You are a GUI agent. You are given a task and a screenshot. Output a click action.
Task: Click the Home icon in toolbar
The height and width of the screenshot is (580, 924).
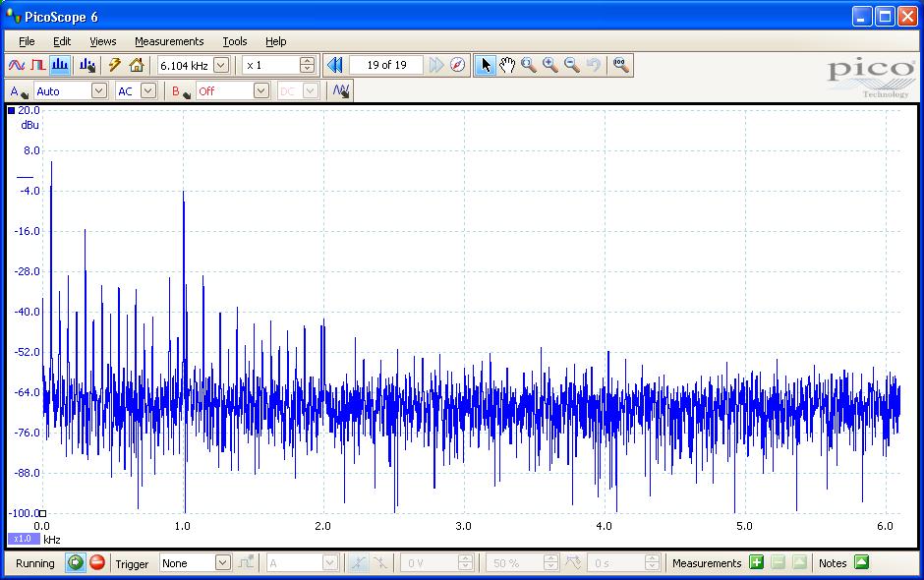click(x=137, y=66)
